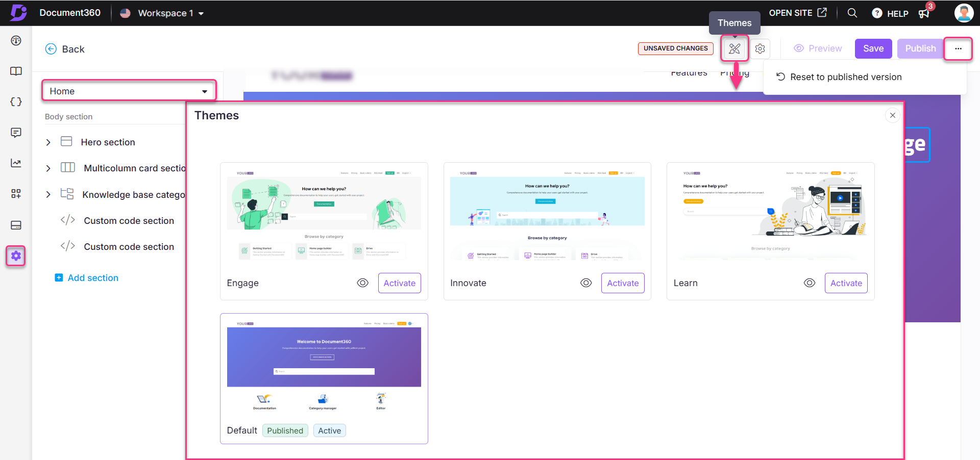Select the second Custom code section item
980x460 pixels.
click(x=129, y=246)
